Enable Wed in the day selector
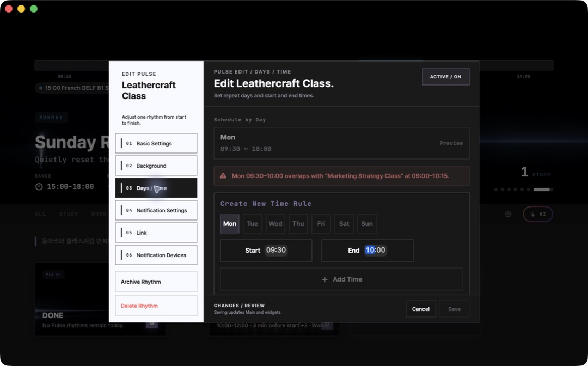Viewport: 588px width, 366px height. pyautogui.click(x=275, y=224)
